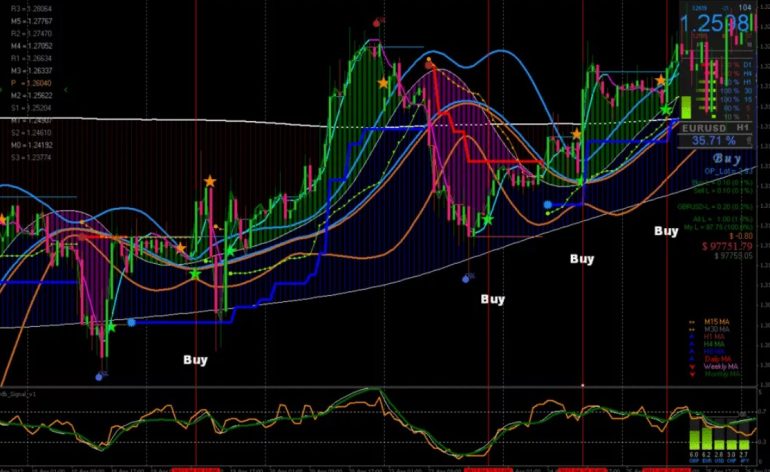Click the 6.2 EUR currency strength bar

(706, 439)
